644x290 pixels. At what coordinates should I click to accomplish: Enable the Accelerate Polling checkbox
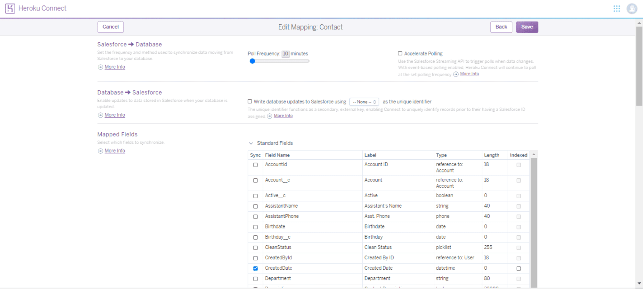400,54
